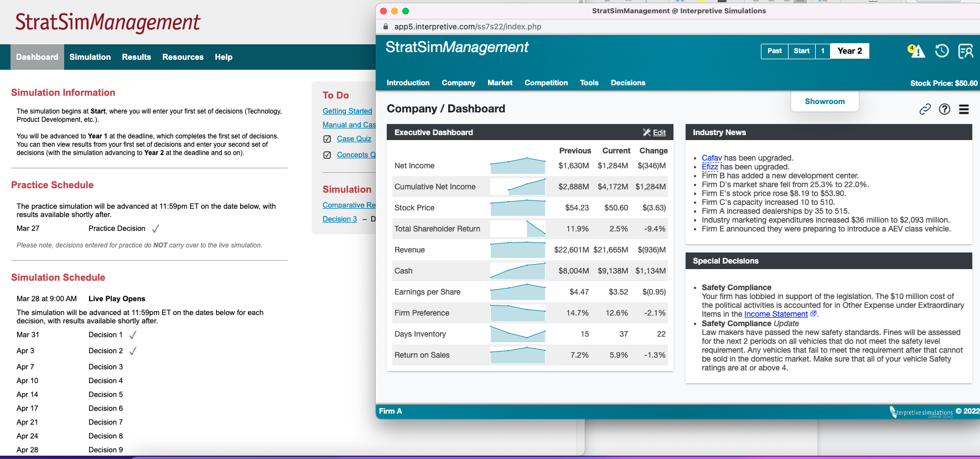Open the Simulation tab in main window
Viewport: 980px width, 459px height.
point(90,57)
